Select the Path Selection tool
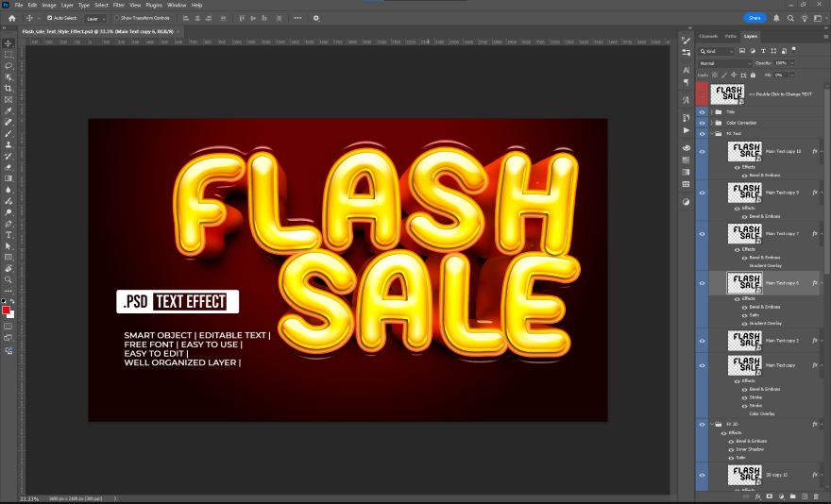The width and height of the screenshot is (831, 504). [8, 246]
